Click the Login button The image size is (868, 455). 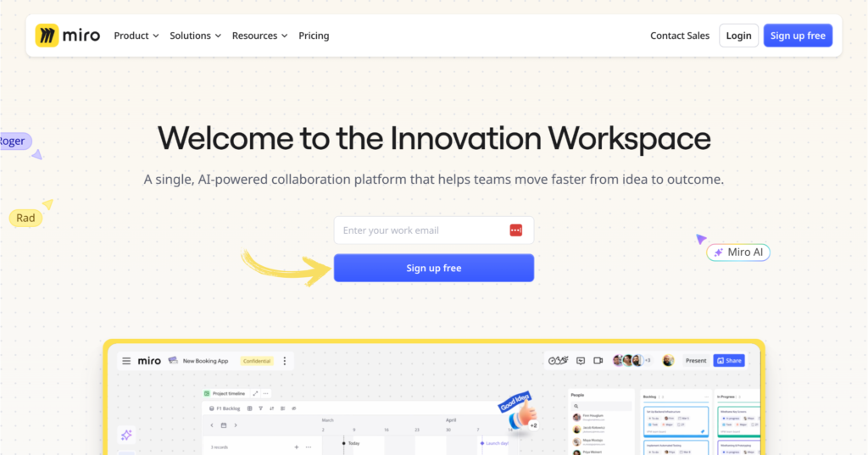pyautogui.click(x=738, y=36)
